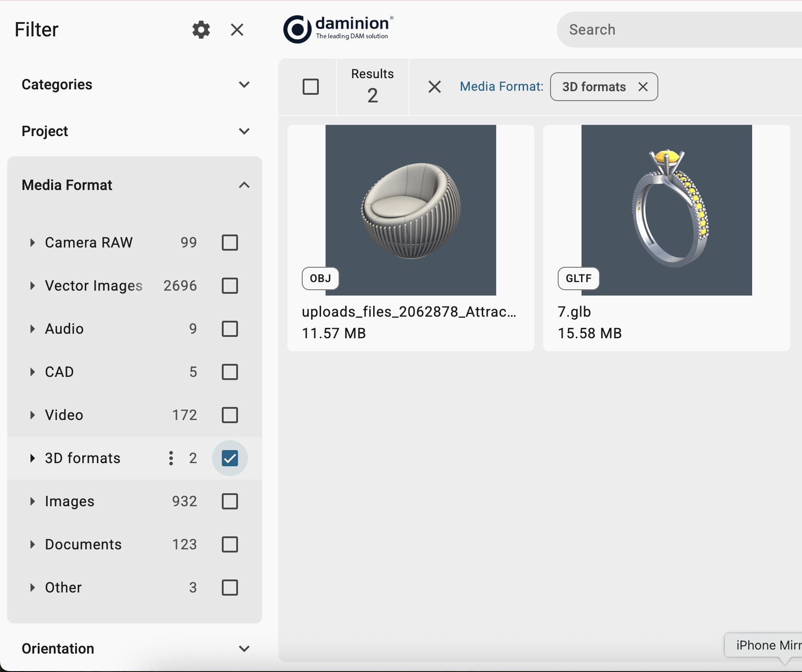
Task: Close the Filter panel
Action: click(237, 30)
